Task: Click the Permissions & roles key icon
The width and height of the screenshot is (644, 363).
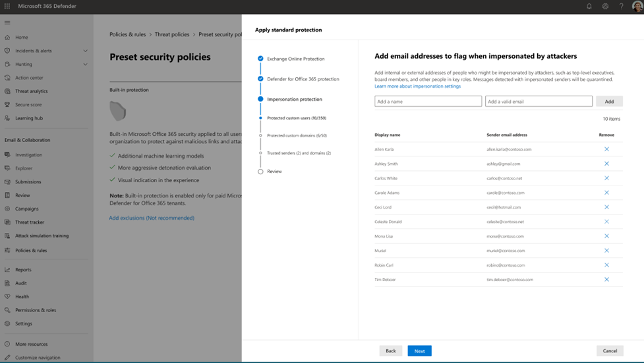Action: tap(7, 310)
